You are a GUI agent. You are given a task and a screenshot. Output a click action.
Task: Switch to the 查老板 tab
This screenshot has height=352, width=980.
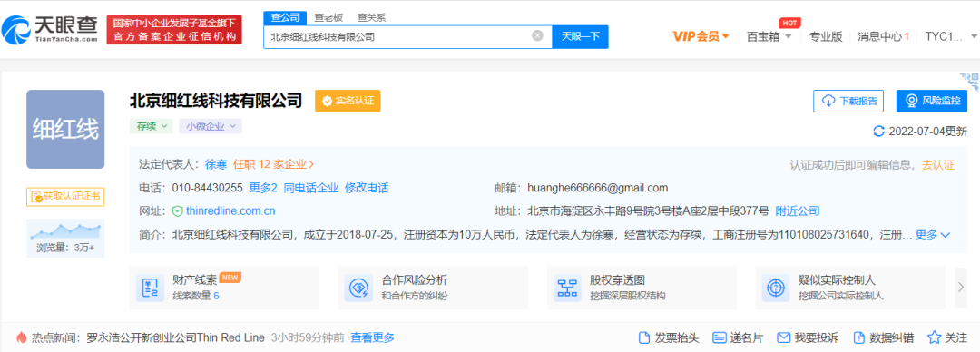pyautogui.click(x=328, y=17)
